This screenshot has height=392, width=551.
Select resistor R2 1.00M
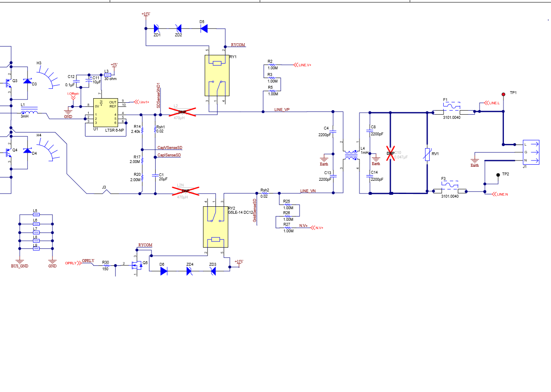[272, 65]
